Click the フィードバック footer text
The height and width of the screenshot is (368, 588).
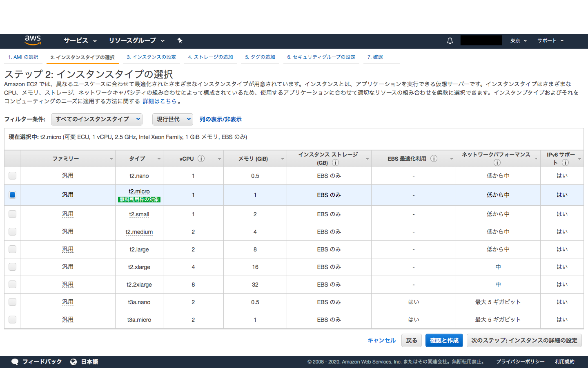42,362
